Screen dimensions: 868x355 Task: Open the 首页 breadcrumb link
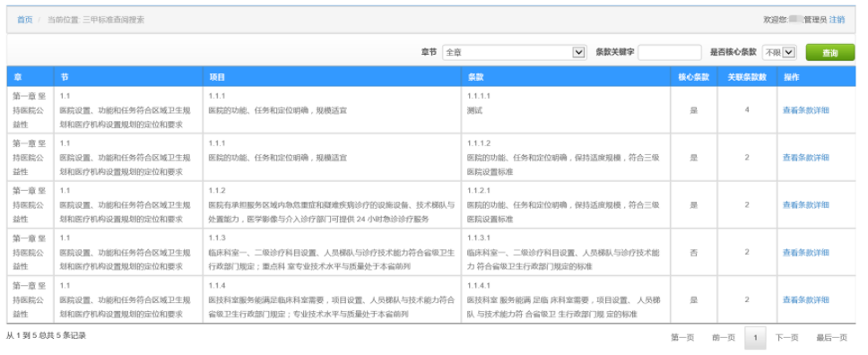[x=24, y=20]
